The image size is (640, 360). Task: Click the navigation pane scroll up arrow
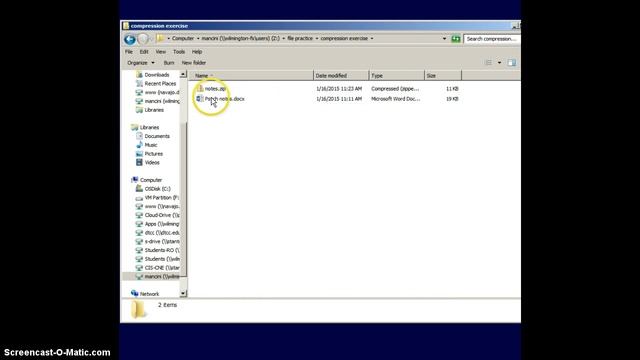pos(183,74)
